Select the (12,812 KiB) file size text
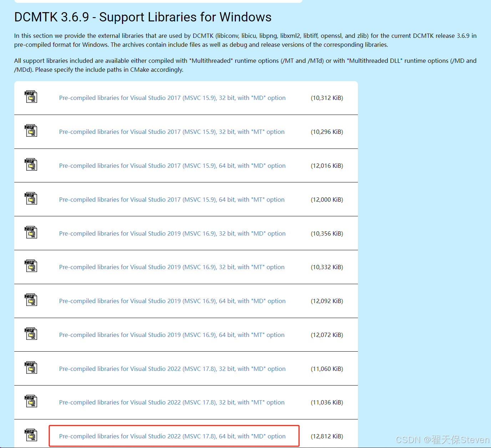The width and height of the screenshot is (491, 448). (x=327, y=436)
